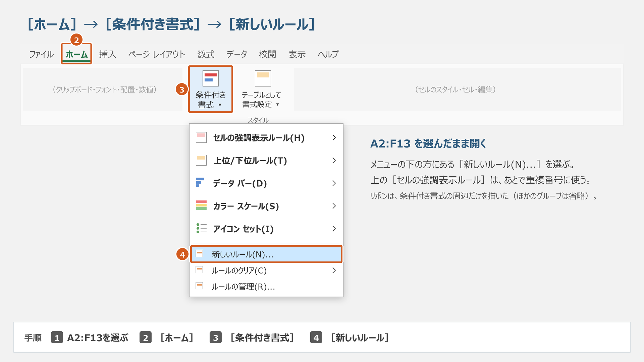Click the 条件付き書式 icon in ribbon
The image size is (644, 362).
[211, 78]
